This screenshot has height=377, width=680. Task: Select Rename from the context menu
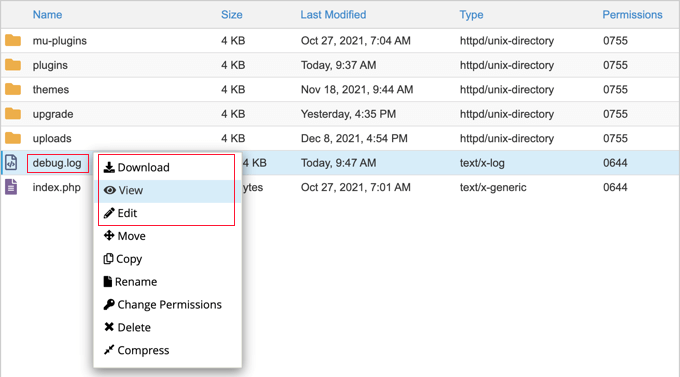tap(167, 282)
